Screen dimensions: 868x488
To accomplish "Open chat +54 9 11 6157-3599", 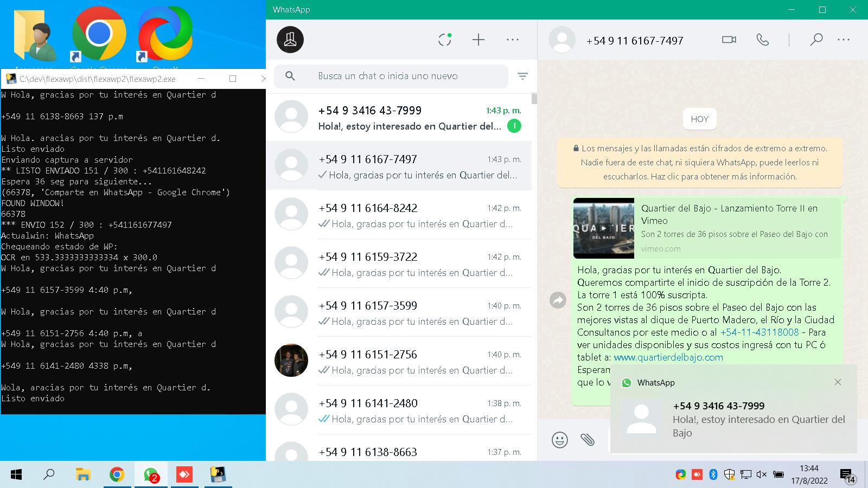I will (x=399, y=312).
